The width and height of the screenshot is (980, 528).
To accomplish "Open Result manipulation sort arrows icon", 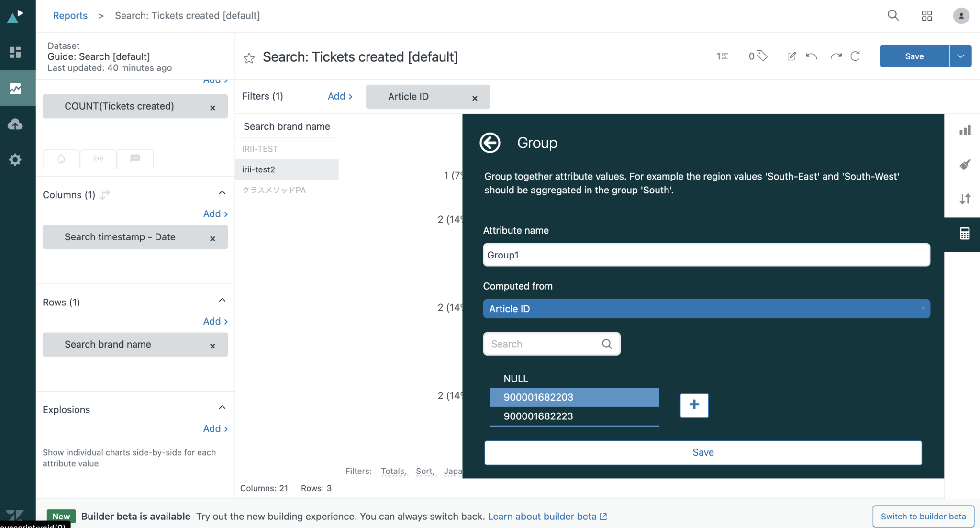I will [x=965, y=199].
